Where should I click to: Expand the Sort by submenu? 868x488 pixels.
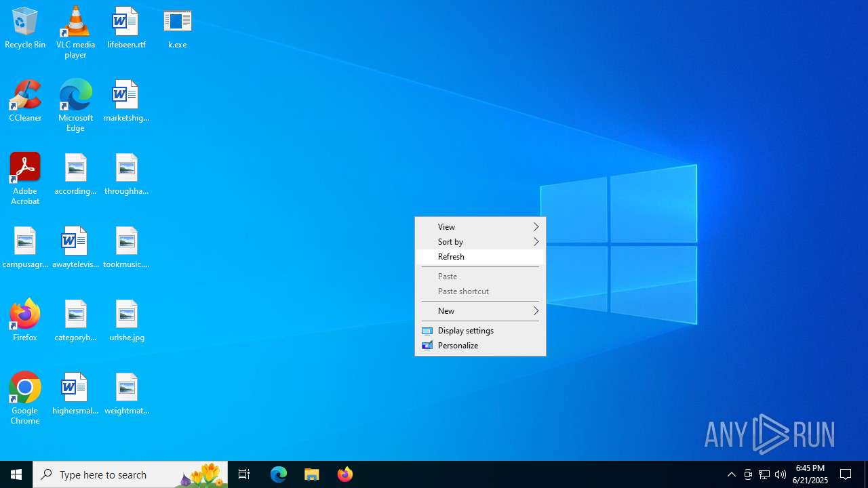(x=480, y=242)
